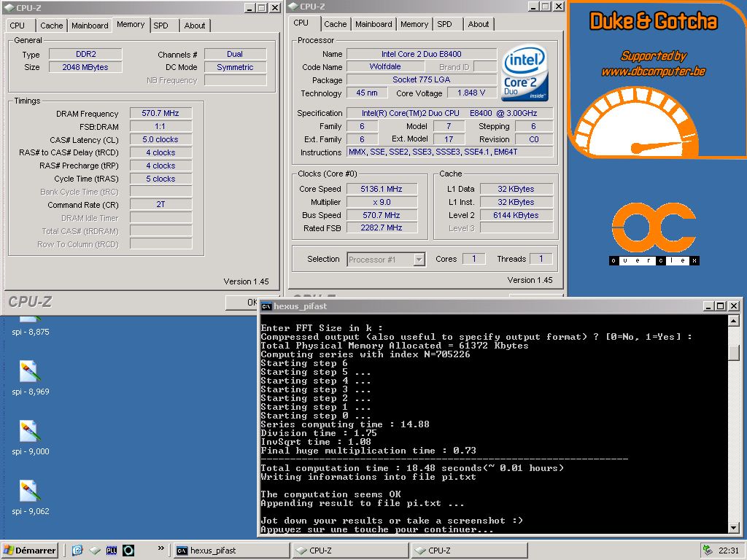The image size is (747, 560).
Task: Open the spi - 9,062 desktop file icon
Action: pos(29,491)
